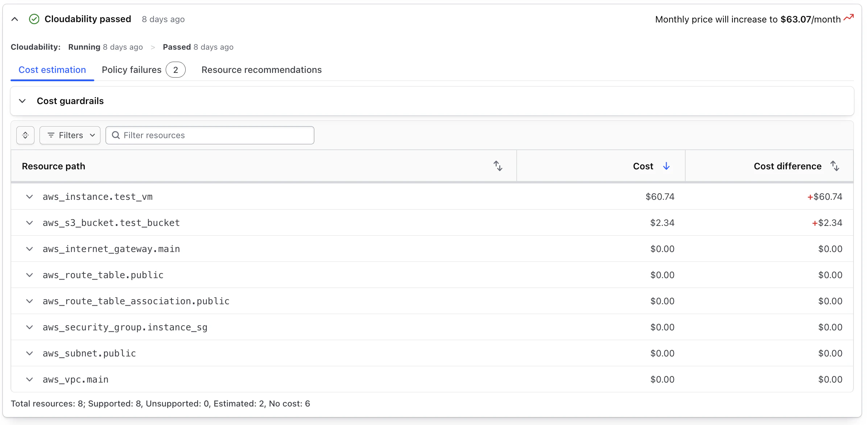This screenshot has width=868, height=425.
Task: Click the $63.07/month price text
Action: pyautogui.click(x=810, y=19)
